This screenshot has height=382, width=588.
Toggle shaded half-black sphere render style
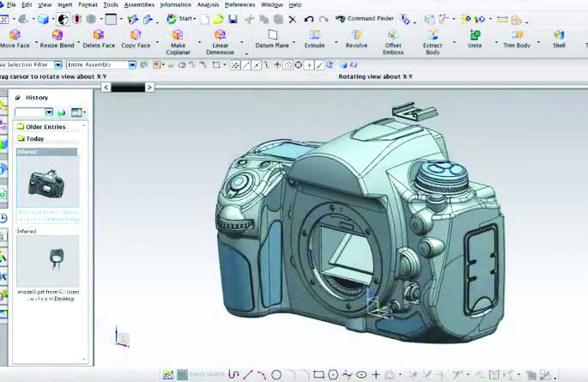pyautogui.click(x=64, y=19)
